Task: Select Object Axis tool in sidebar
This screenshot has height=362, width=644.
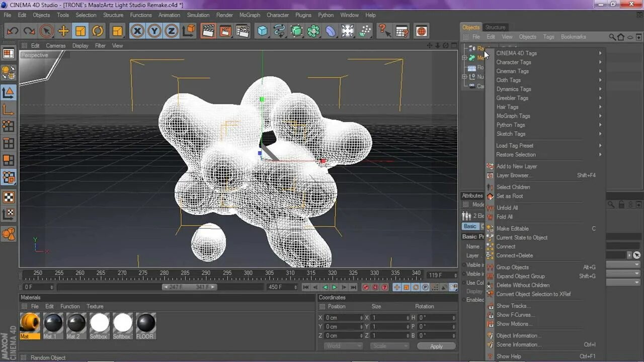Action: [x=9, y=109]
